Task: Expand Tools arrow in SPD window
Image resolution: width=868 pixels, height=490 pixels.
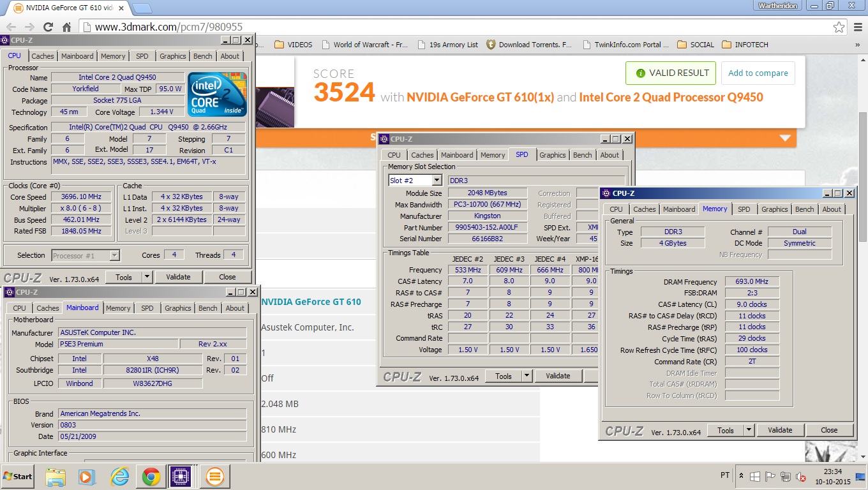Action: click(x=527, y=376)
